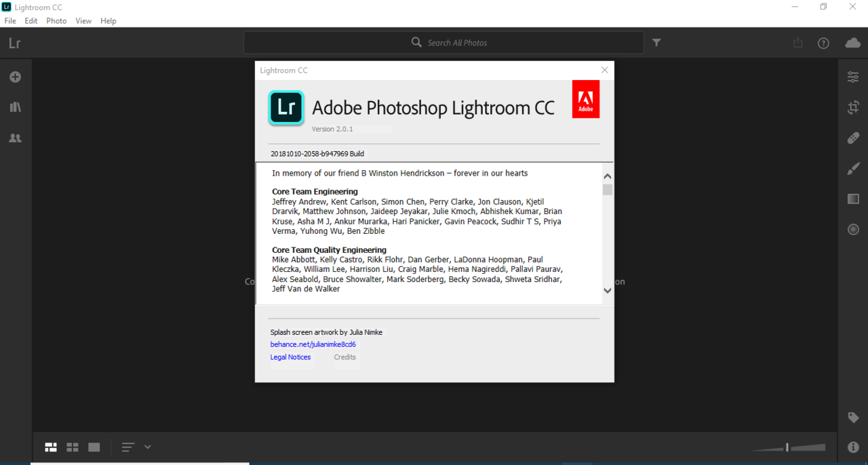
Task: Click the Adobe Photoshop Lightroom CC title
Action: tap(433, 108)
